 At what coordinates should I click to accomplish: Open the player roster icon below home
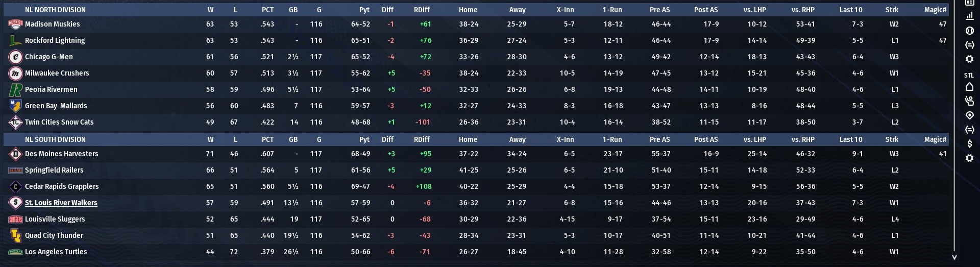click(x=969, y=101)
